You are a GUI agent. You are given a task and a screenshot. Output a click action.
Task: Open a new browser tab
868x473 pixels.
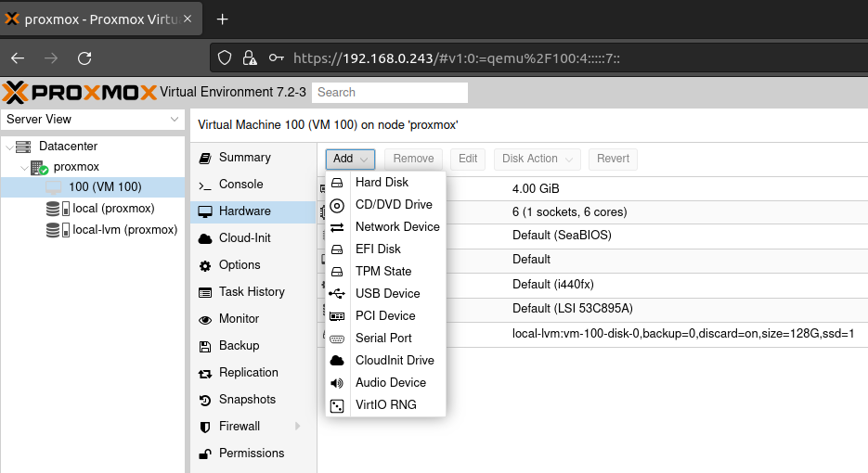[222, 19]
